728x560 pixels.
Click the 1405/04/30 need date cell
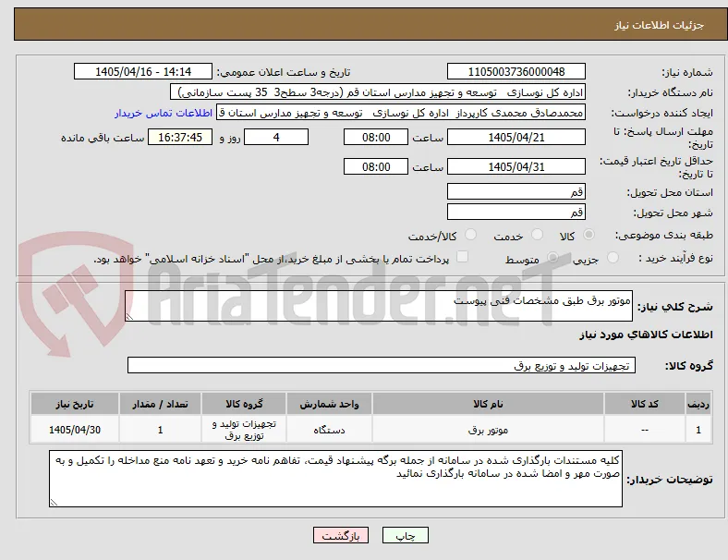[x=75, y=430]
